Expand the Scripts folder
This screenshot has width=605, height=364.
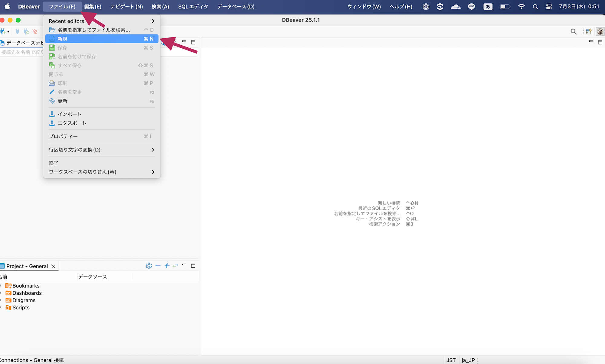point(1,307)
